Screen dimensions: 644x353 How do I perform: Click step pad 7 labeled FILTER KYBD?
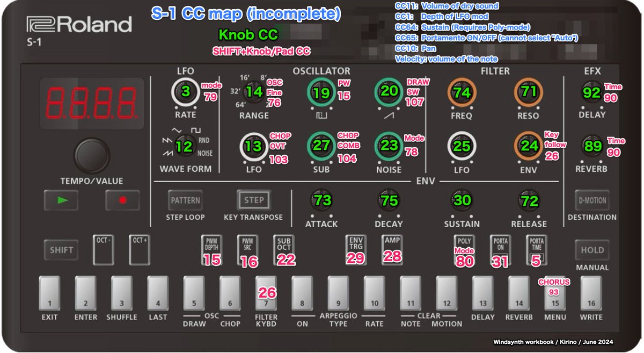[x=266, y=292]
